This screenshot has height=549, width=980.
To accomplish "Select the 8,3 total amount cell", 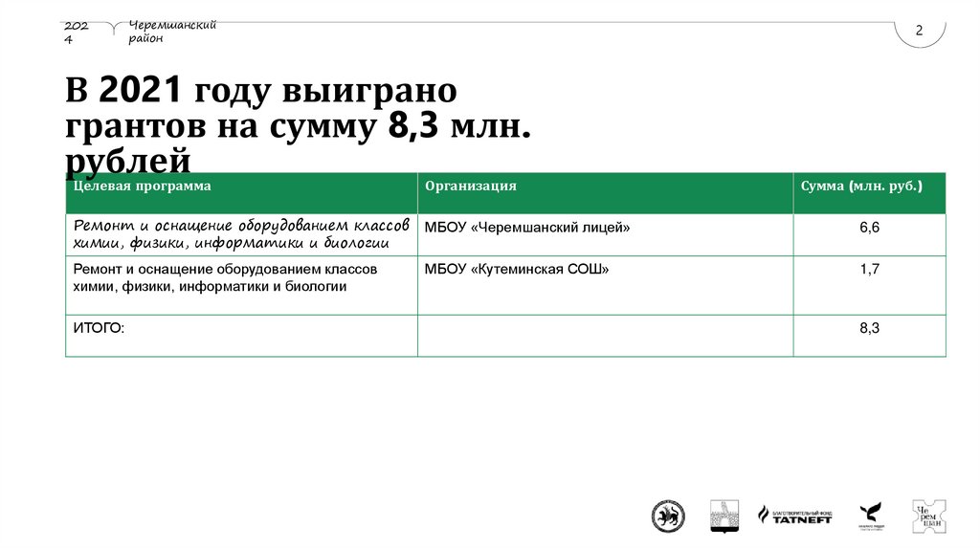I will click(x=869, y=336).
